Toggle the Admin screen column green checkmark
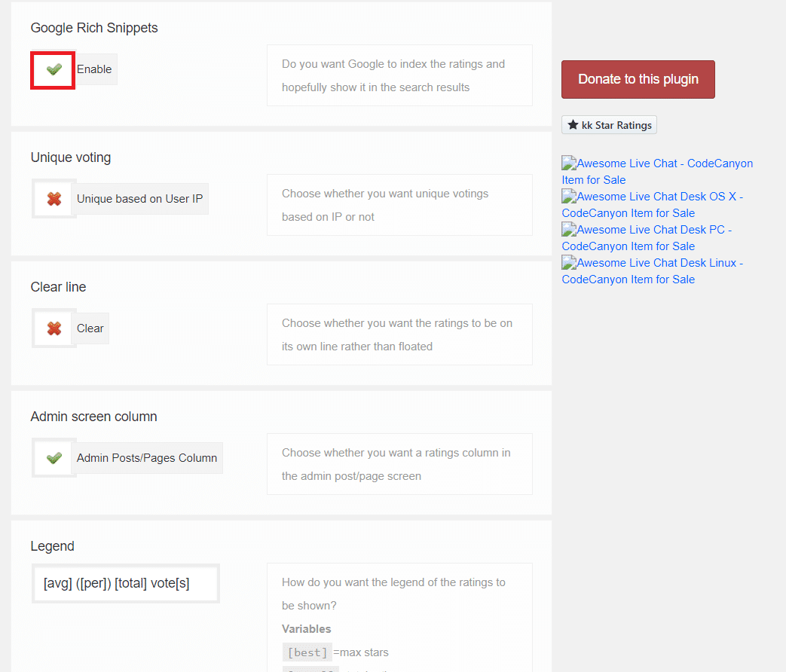 [54, 458]
